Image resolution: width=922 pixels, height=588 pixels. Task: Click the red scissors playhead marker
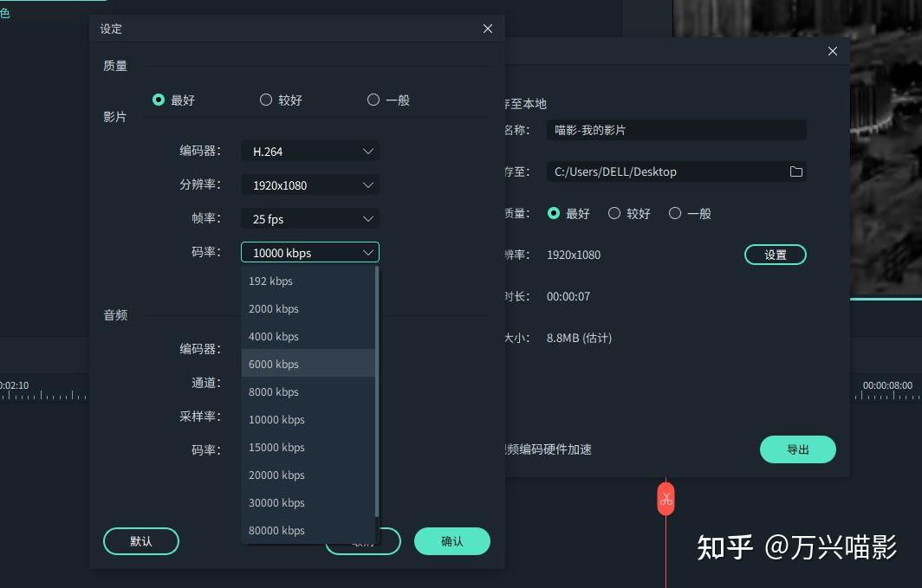click(666, 499)
